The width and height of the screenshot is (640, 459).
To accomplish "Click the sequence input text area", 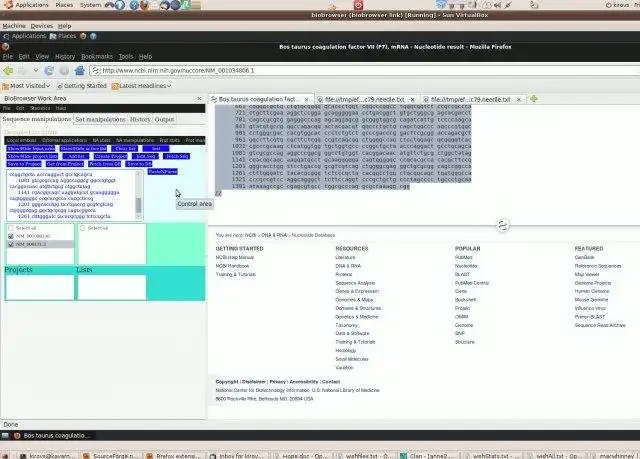I will 70,195.
